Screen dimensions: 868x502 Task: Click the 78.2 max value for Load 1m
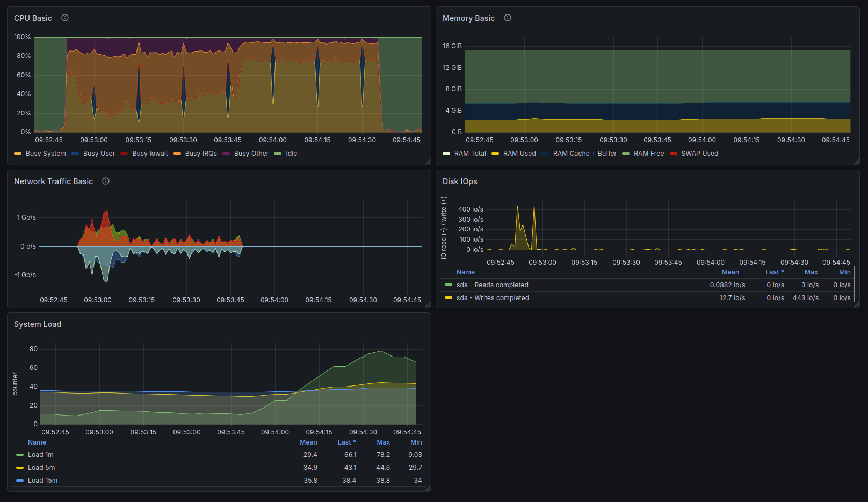383,455
